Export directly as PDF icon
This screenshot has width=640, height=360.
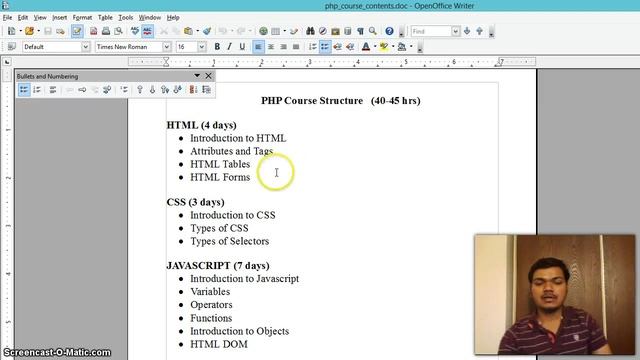coord(93,31)
